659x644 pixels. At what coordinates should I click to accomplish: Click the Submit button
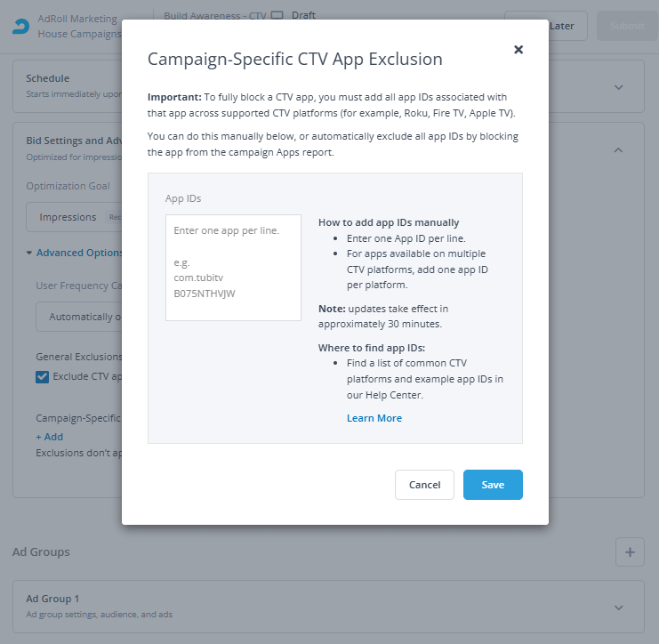pyautogui.click(x=627, y=26)
